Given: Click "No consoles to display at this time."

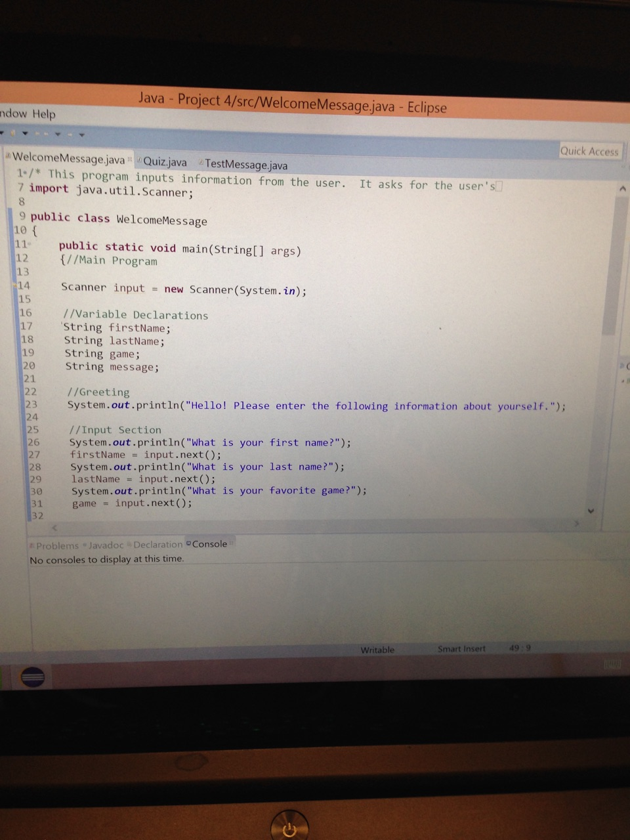Looking at the screenshot, I should [107, 559].
